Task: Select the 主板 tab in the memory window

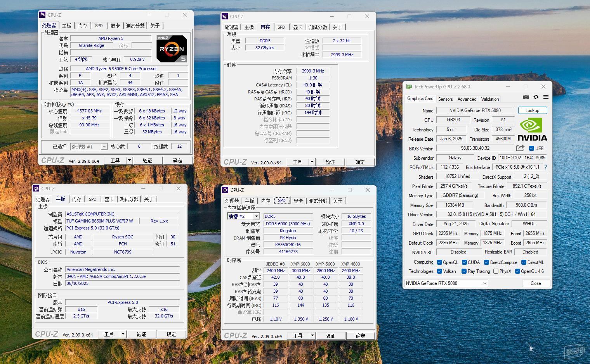Action: (x=249, y=27)
